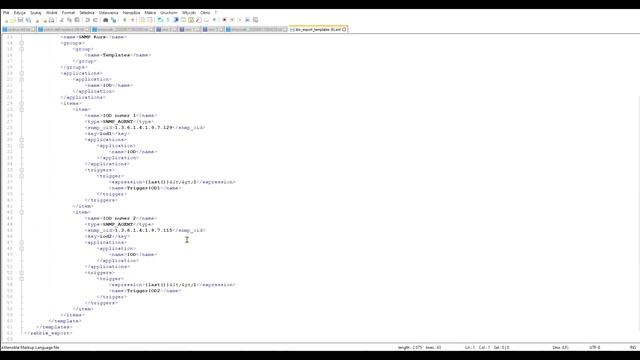Screen dimensions: 640x360
Task: Click the Redo toolbar icon
Action: click(95, 20)
